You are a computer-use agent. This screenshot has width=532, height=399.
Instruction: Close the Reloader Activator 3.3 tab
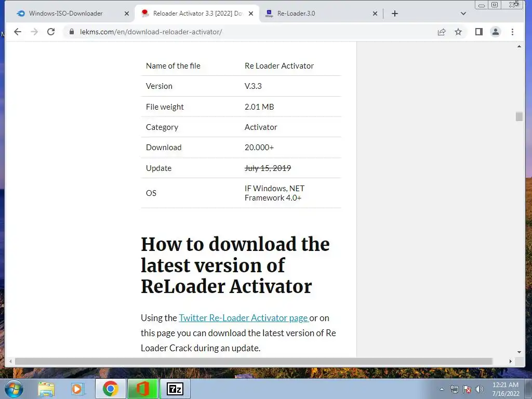(251, 14)
